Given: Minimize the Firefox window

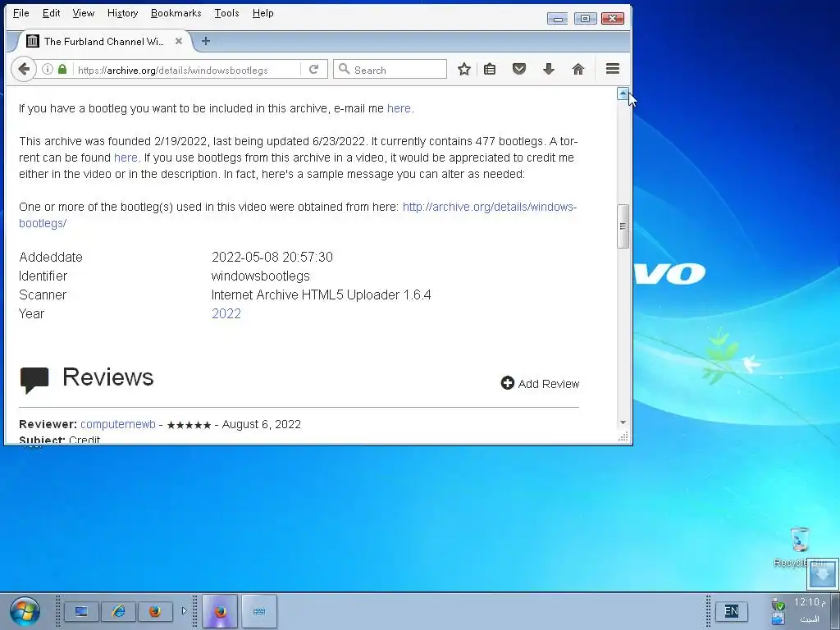Looking at the screenshot, I should pos(557,19).
